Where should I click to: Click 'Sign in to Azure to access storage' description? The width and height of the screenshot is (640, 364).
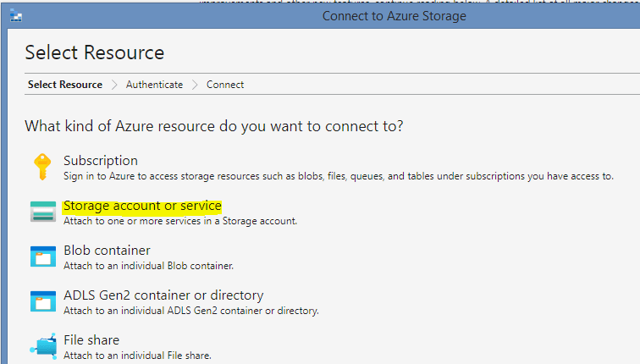(339, 176)
